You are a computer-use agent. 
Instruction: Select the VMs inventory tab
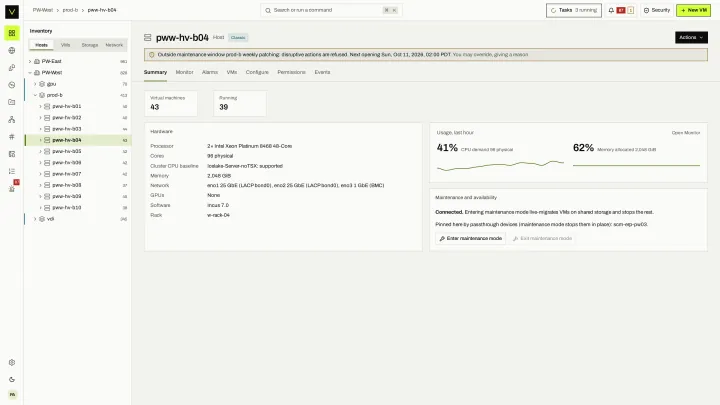tap(66, 45)
